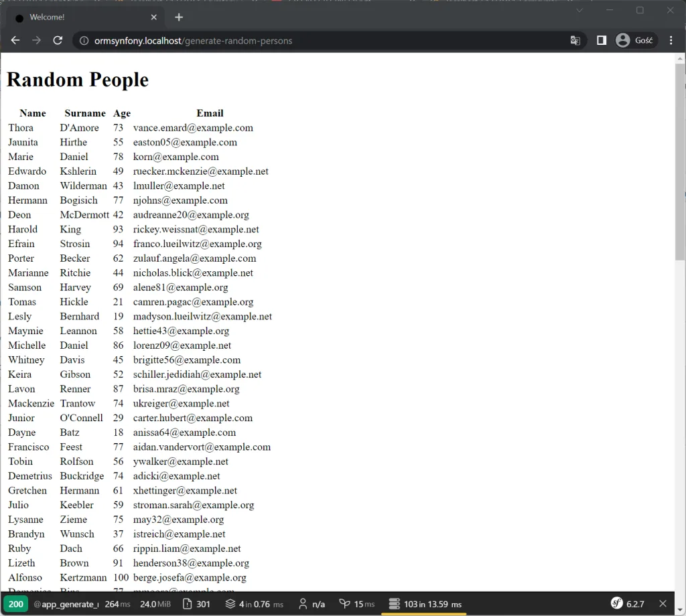Viewport: 686px width, 616px height.
Task: Click the name Lysanne
Action: (x=25, y=520)
